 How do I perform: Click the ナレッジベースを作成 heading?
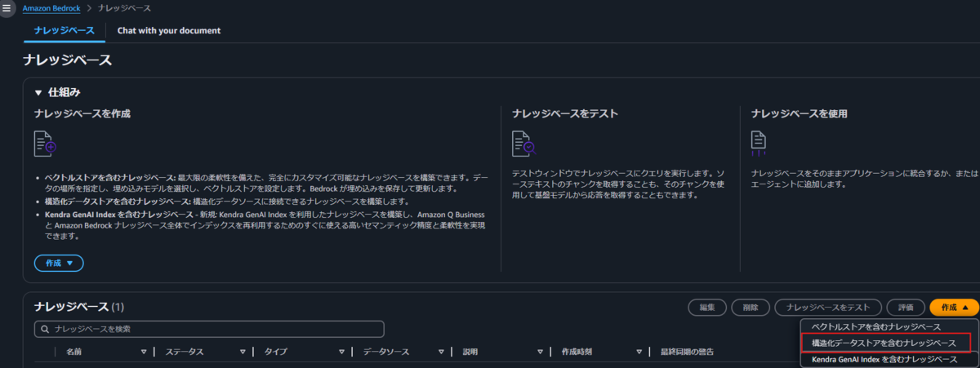82,113
